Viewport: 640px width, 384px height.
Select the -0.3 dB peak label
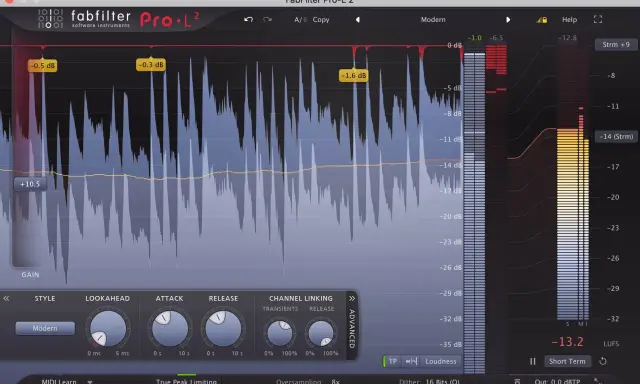(151, 64)
